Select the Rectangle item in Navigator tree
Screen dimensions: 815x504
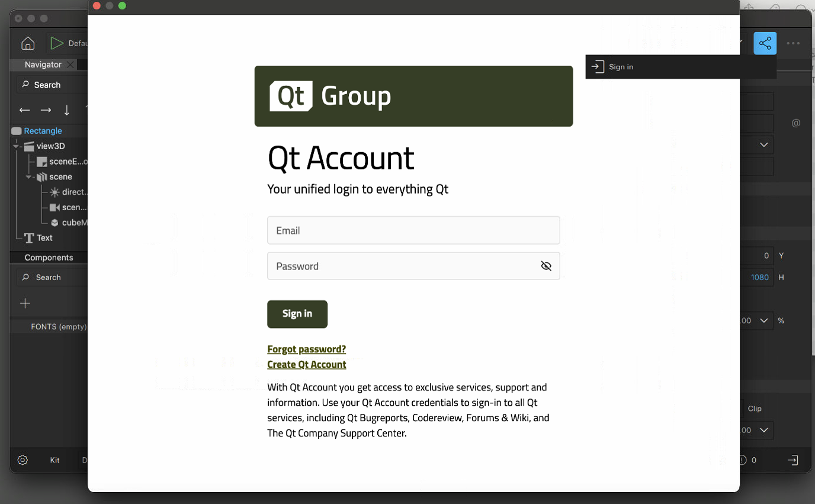[x=43, y=131]
